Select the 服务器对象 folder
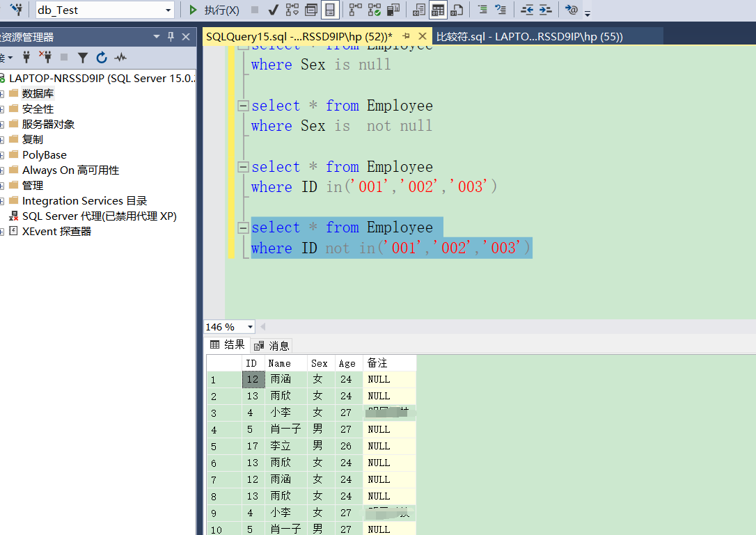Screen dimensions: 756x535 (48, 125)
